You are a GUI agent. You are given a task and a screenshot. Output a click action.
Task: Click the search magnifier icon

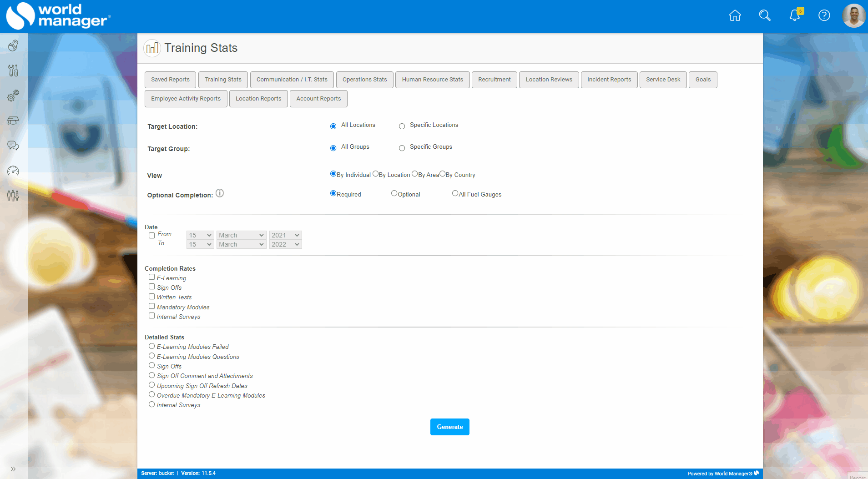click(765, 16)
